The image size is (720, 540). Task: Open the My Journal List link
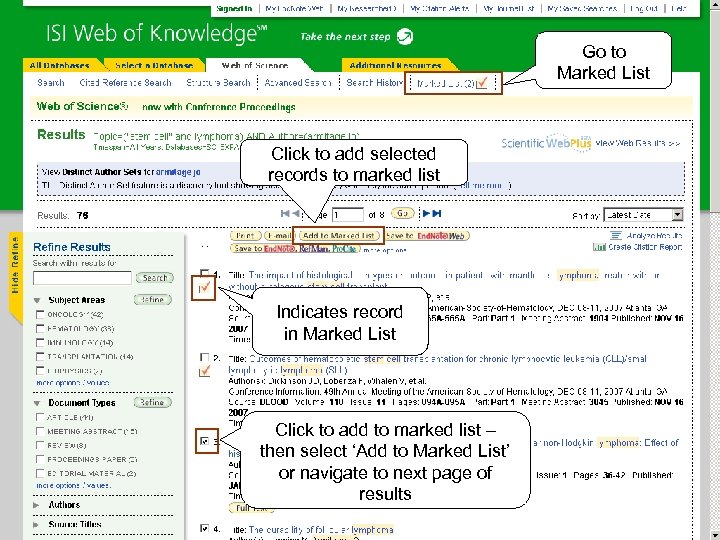[509, 8]
